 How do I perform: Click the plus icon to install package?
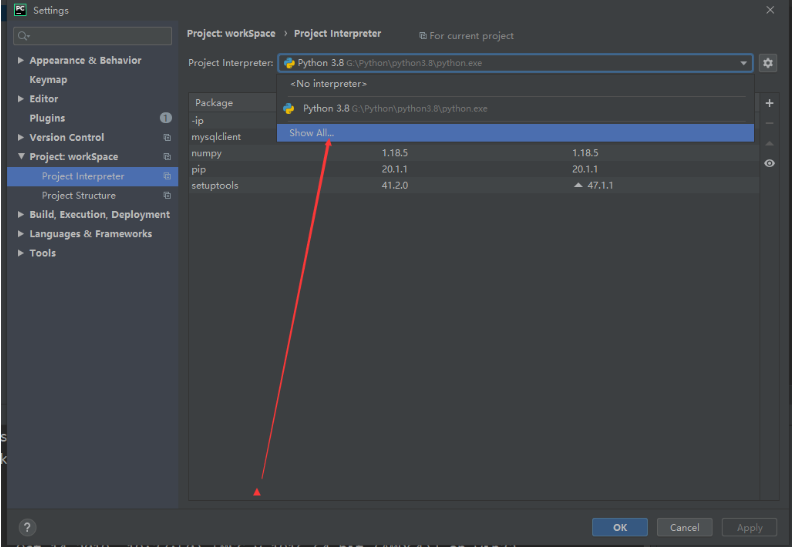(769, 103)
